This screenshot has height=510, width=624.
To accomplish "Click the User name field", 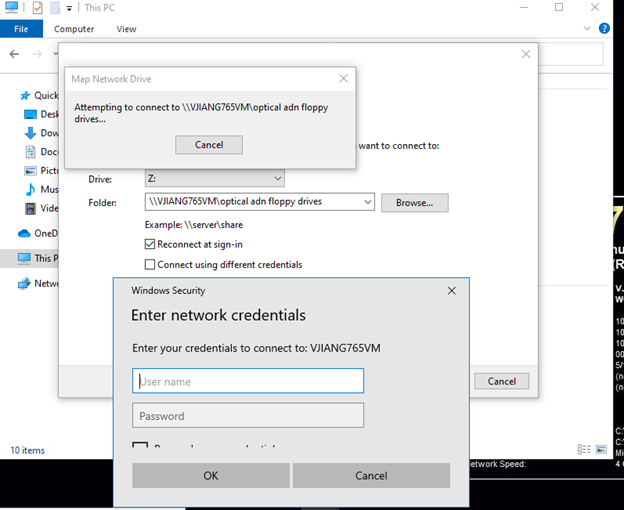I will click(248, 381).
